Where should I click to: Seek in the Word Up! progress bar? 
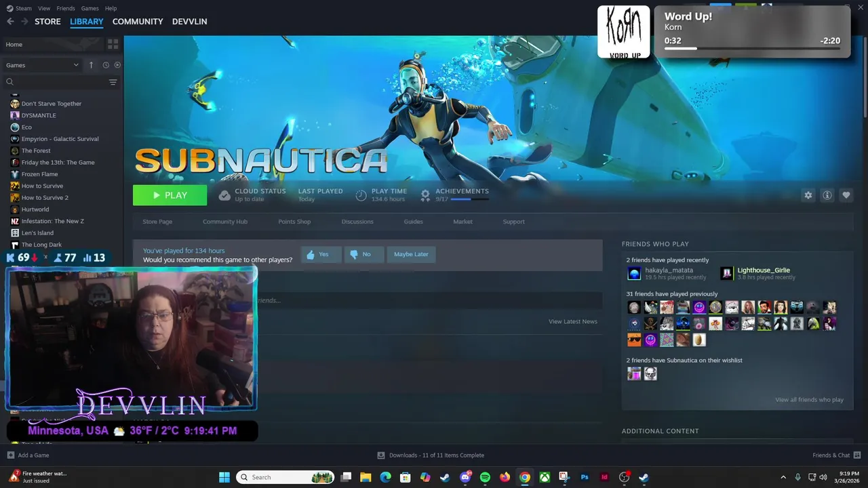pos(752,49)
